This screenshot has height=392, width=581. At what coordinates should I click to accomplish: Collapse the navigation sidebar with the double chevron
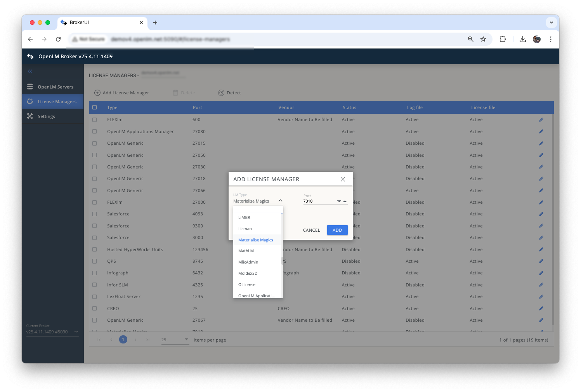[x=30, y=71]
